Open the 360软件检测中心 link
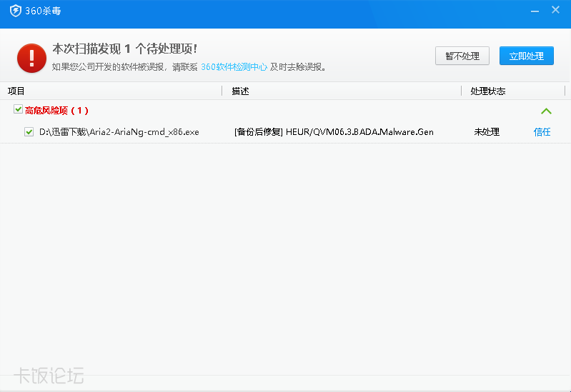 pyautogui.click(x=234, y=67)
